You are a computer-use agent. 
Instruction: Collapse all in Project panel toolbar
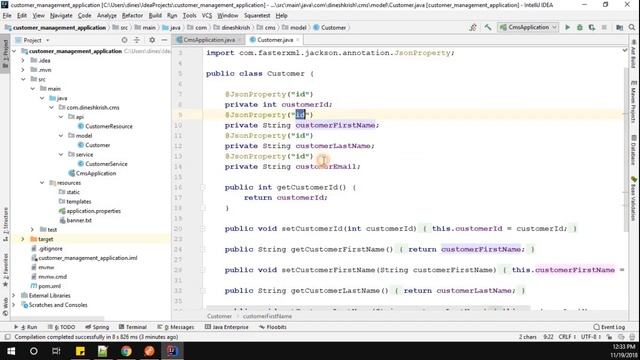pos(137,40)
